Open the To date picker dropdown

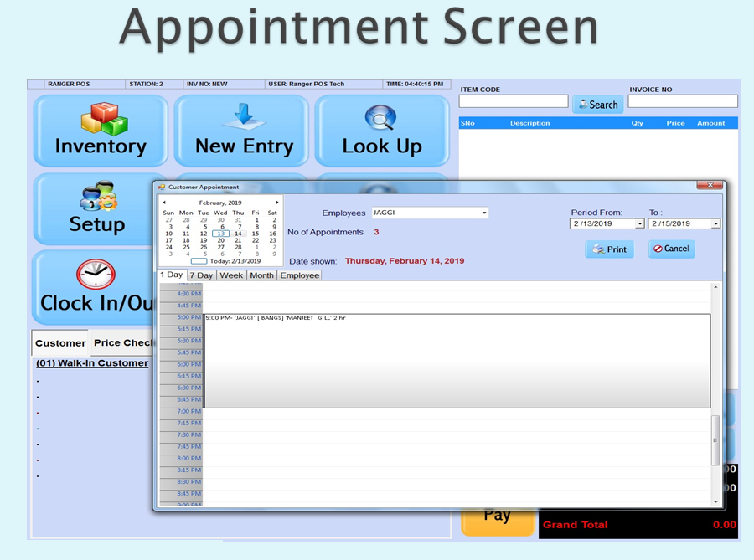[715, 224]
